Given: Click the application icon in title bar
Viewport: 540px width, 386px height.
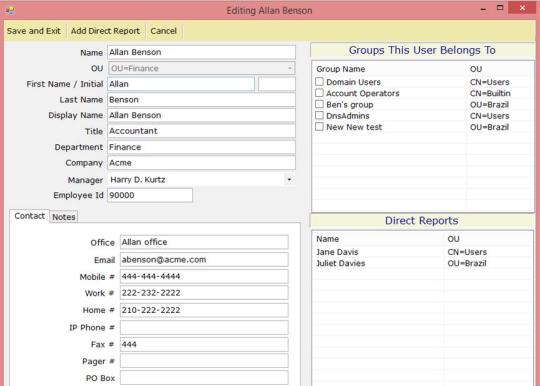Looking at the screenshot, I should pyautogui.click(x=10, y=11).
